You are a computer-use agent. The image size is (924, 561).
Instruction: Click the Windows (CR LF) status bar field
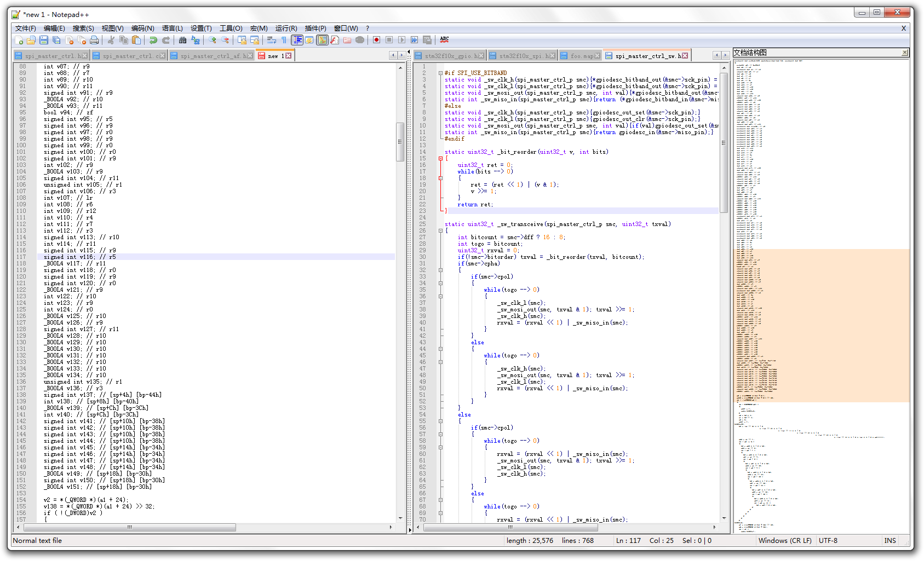pos(785,541)
